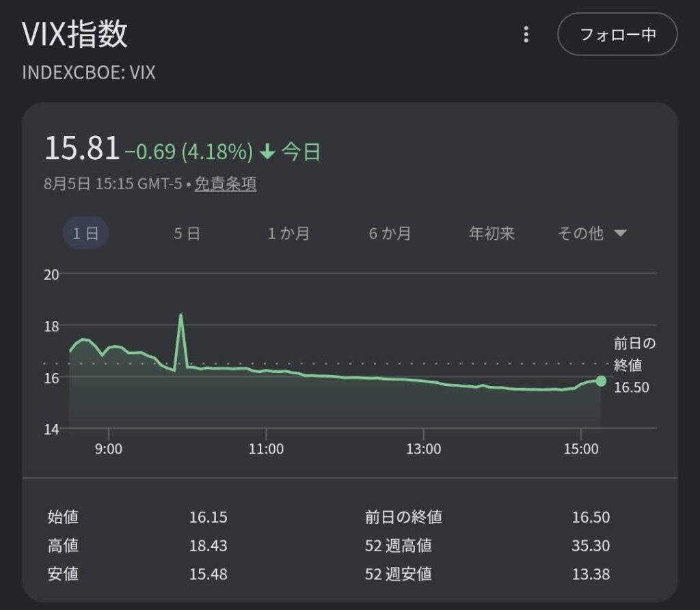Switch to the 5日 range tab
The height and width of the screenshot is (610, 700).
click(187, 233)
